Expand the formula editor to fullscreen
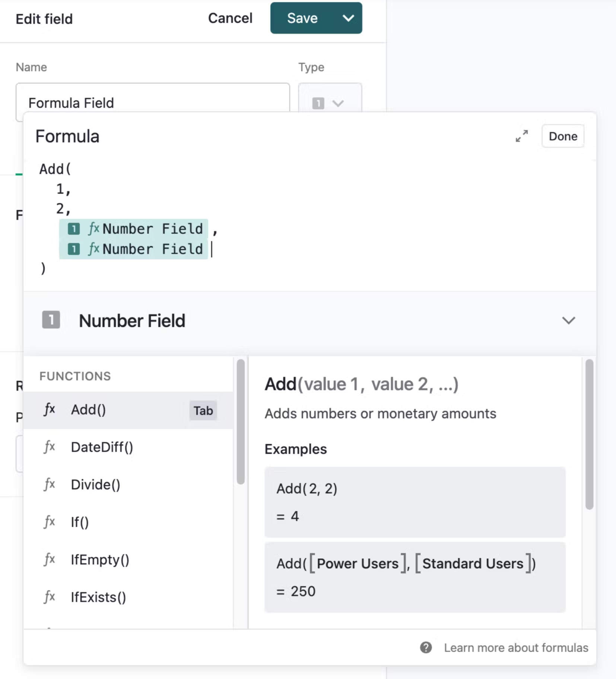The width and height of the screenshot is (616, 679). (521, 136)
